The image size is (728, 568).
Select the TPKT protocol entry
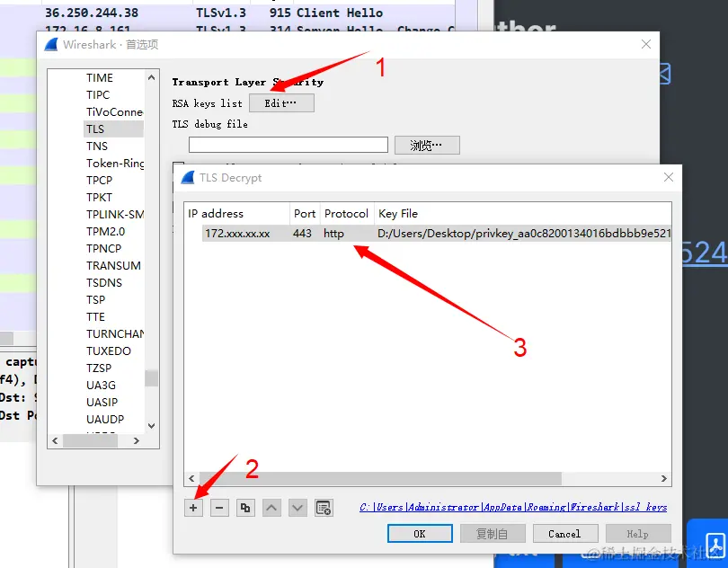[x=100, y=198]
